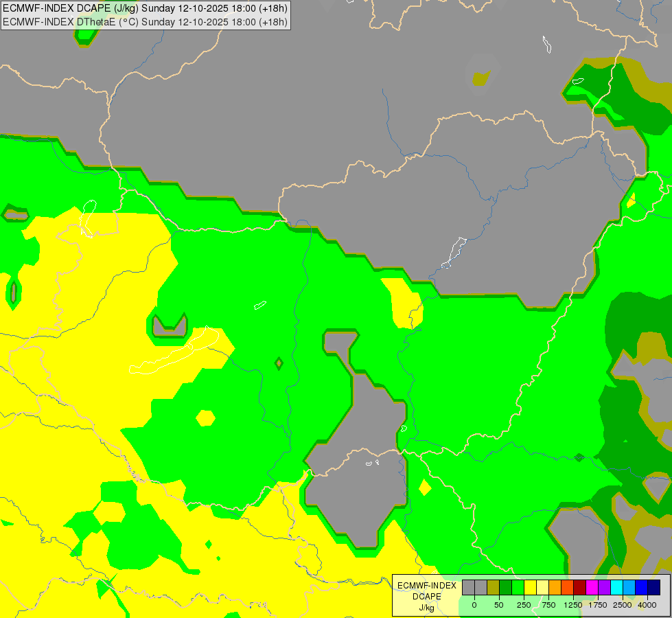Click the DCAPE (J/kg) title line
672x618 pixels.
(146, 8)
